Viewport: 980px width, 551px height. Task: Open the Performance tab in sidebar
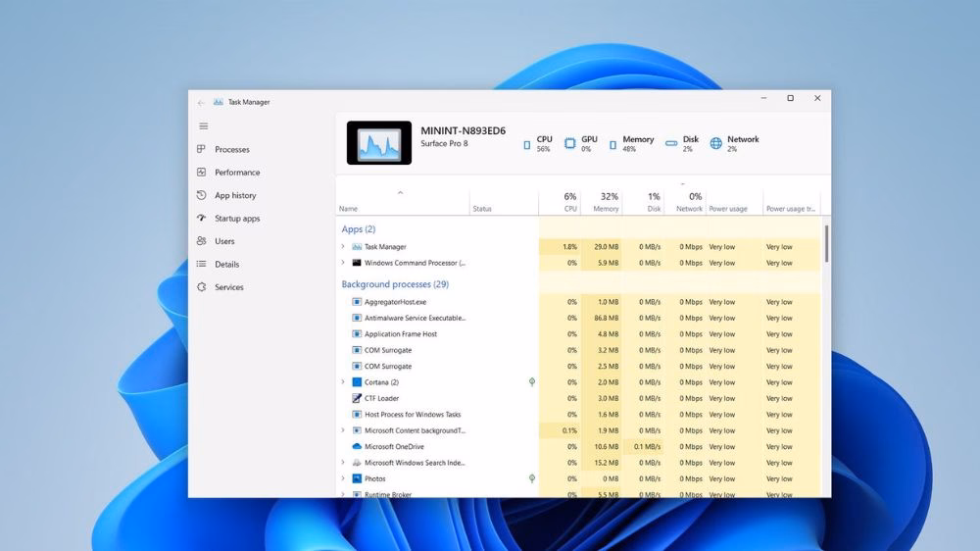(237, 173)
